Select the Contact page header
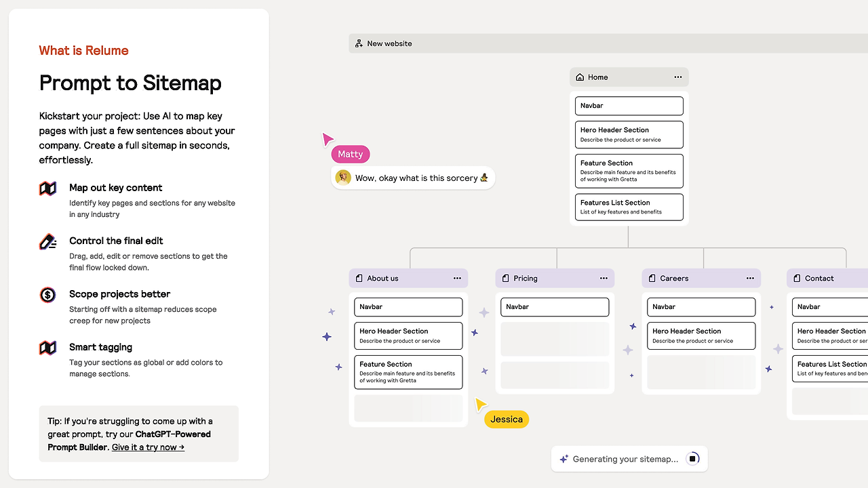 click(x=827, y=279)
